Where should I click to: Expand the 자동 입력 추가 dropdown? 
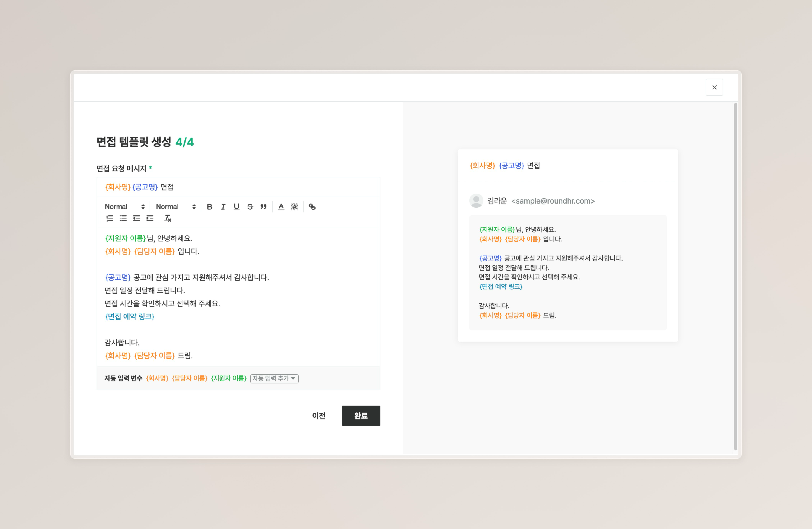click(274, 378)
